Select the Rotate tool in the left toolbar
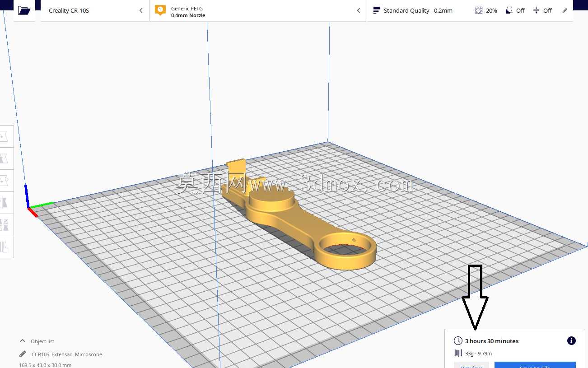Viewport: 588px width, 368px height. click(5, 180)
